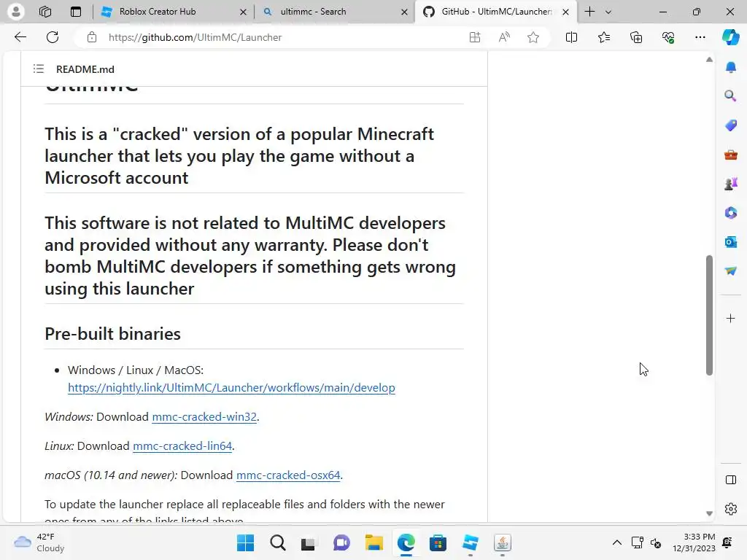
Task: Open the app available icon in address bar
Action: coord(474,37)
